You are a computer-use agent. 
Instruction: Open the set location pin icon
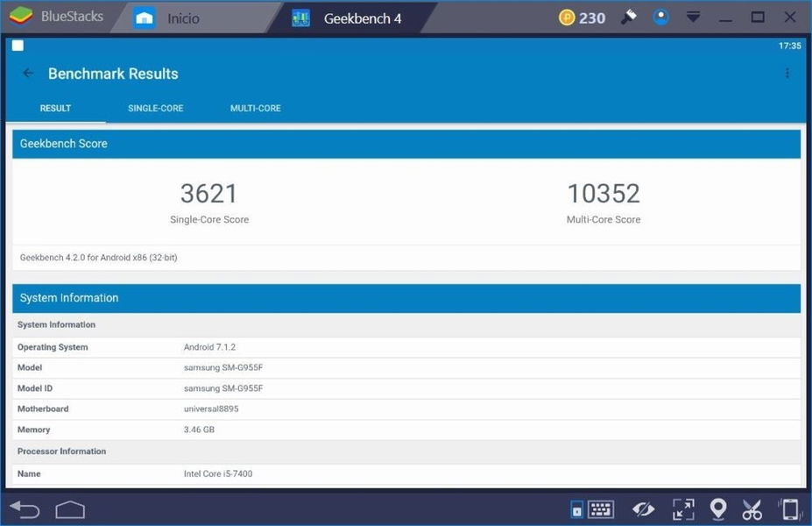tap(718, 509)
